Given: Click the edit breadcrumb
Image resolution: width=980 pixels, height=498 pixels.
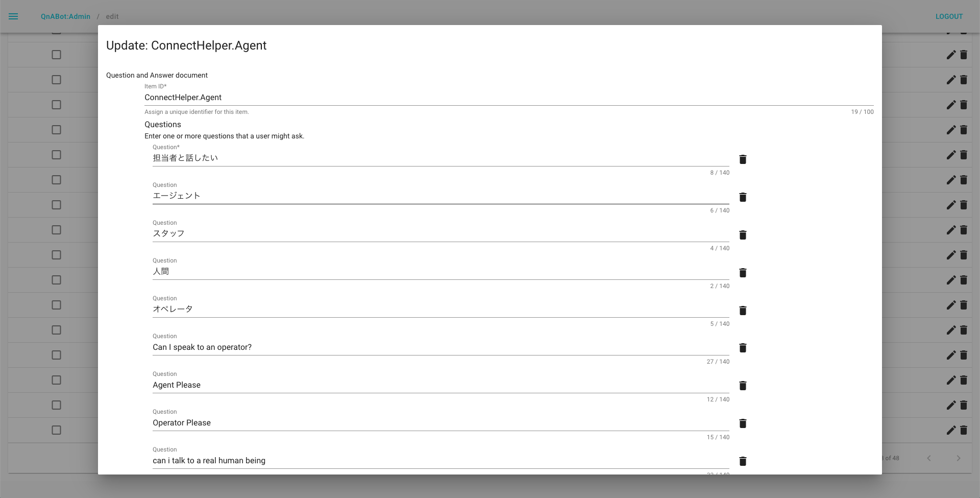Looking at the screenshot, I should 112,16.
